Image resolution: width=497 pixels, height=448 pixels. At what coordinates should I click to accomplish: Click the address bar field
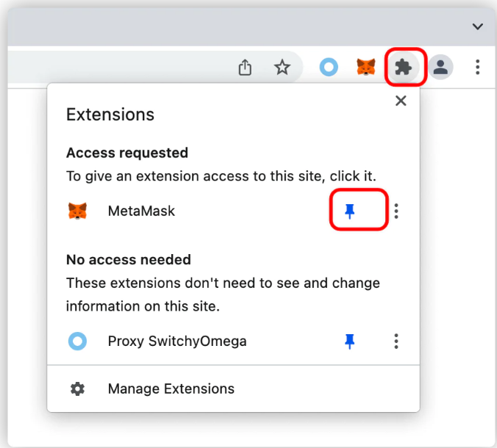[118, 67]
